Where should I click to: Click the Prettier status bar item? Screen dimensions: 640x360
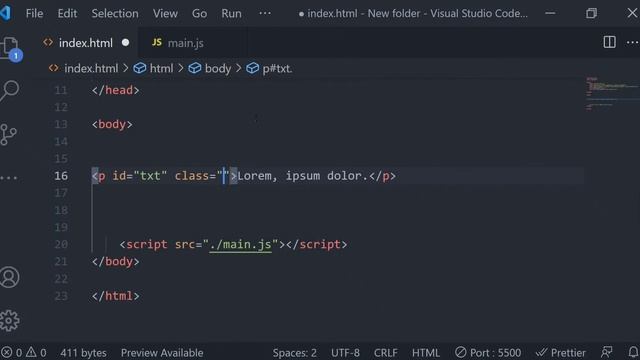[x=560, y=353]
